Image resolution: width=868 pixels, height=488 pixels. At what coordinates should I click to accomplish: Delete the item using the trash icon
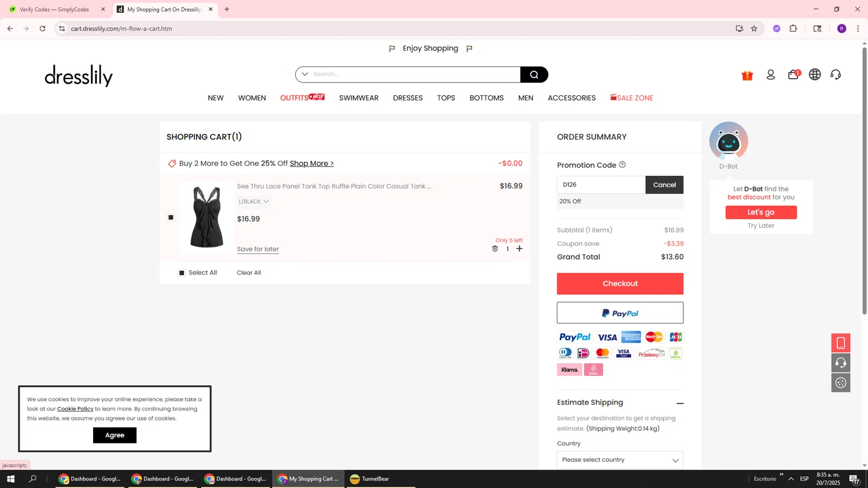tap(495, 249)
